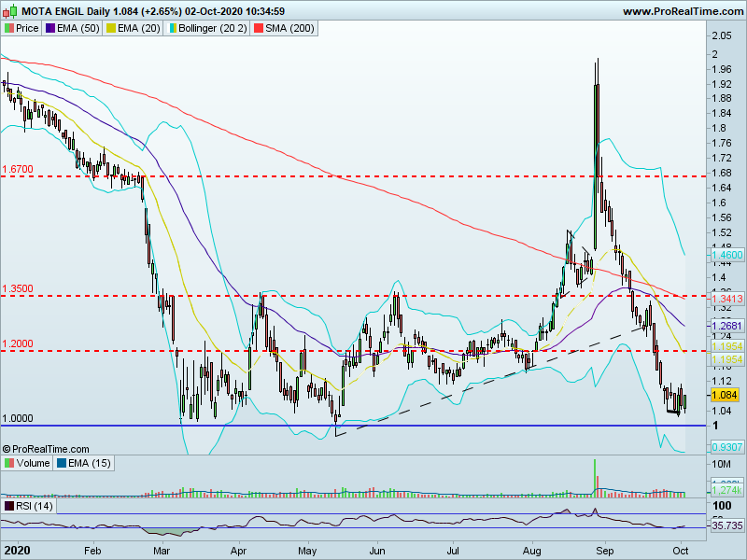Click the Jul label on time axis

pos(453,551)
